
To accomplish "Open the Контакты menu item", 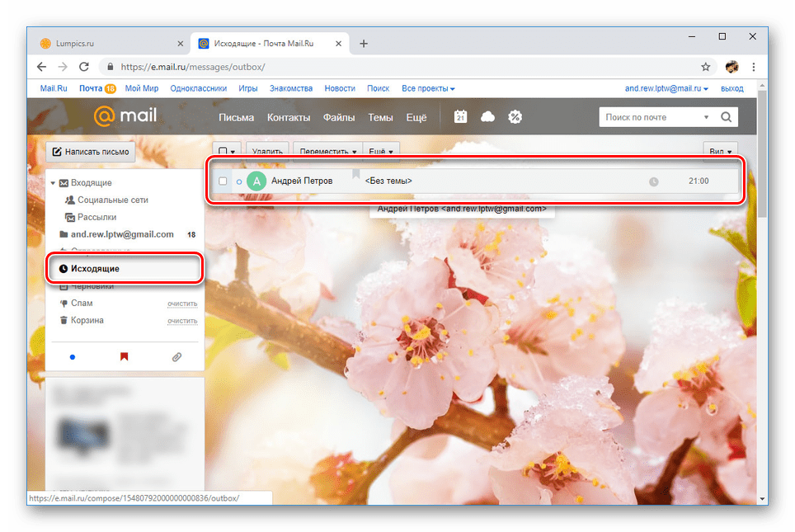I will click(x=289, y=117).
